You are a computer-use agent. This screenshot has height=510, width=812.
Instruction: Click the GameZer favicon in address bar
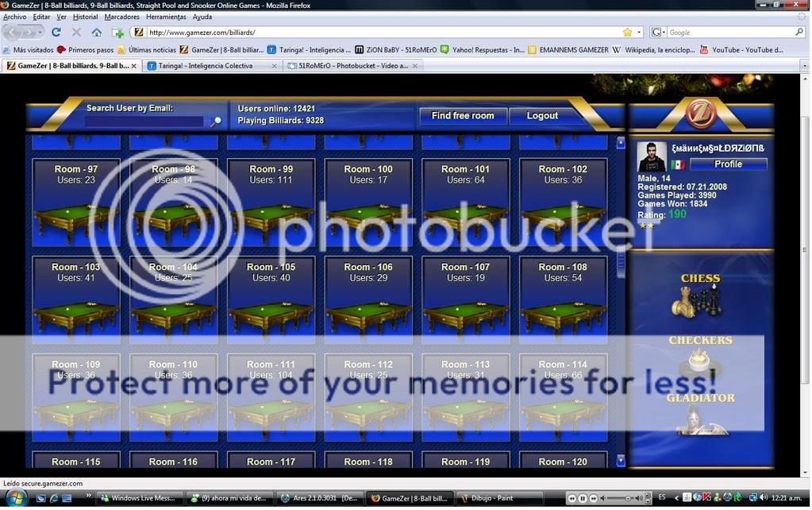tap(138, 32)
